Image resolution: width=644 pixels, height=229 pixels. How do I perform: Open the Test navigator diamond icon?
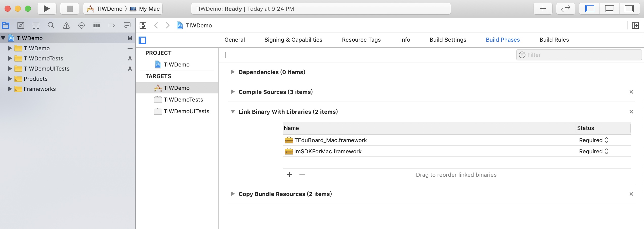82,25
